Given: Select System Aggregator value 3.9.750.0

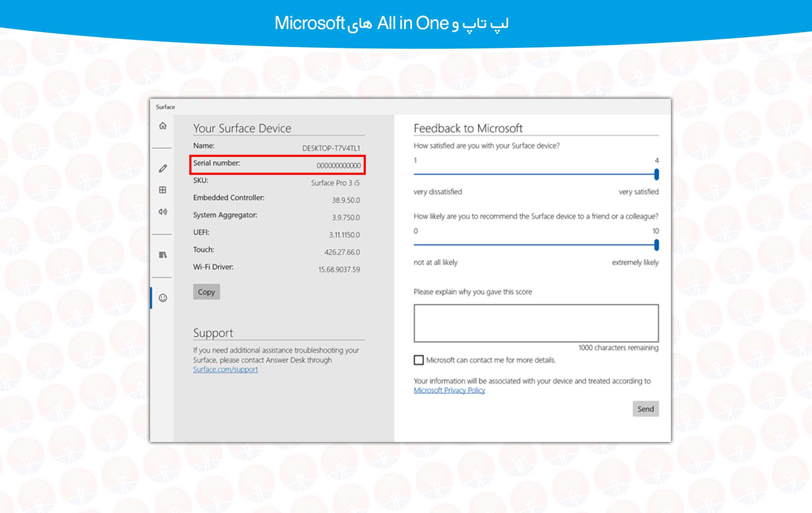Looking at the screenshot, I should point(346,218).
